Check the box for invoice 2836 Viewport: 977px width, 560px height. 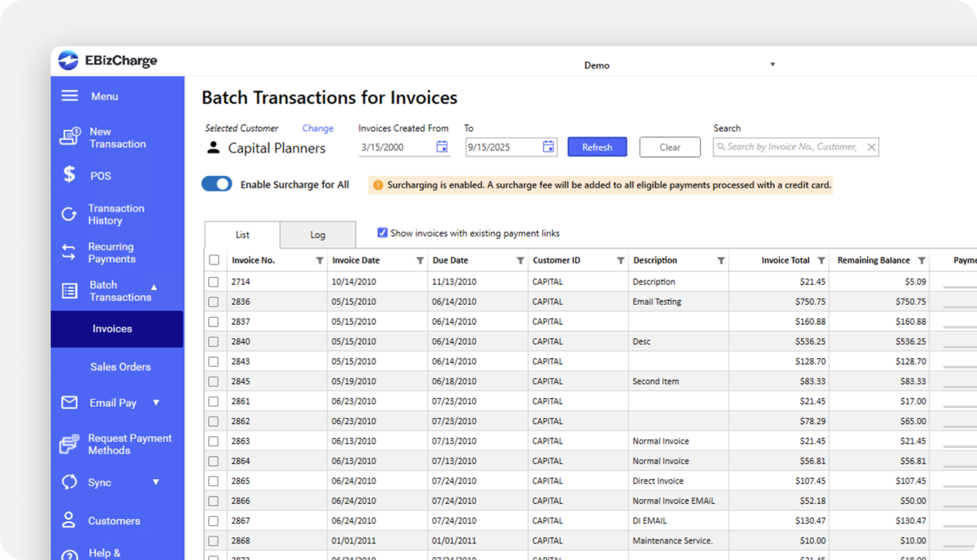(213, 302)
